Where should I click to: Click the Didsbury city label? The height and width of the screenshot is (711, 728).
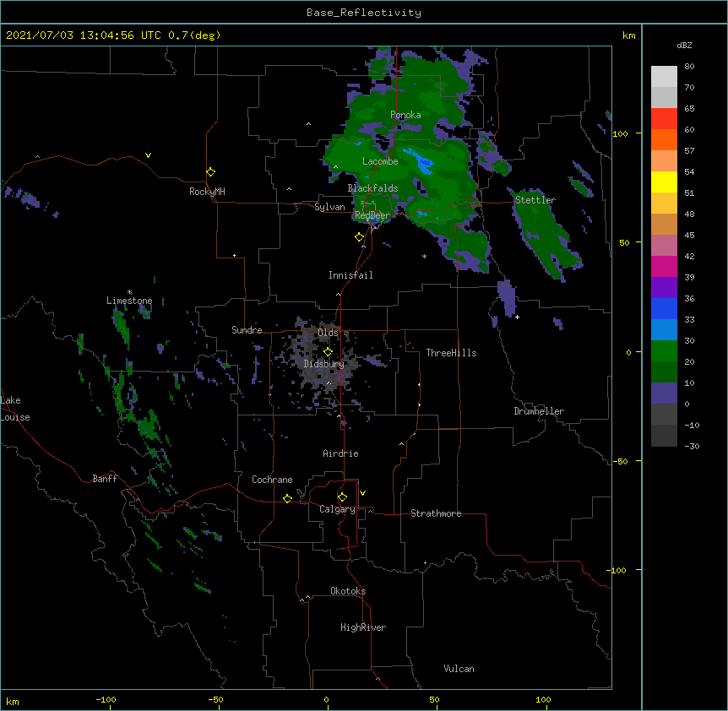(x=323, y=364)
